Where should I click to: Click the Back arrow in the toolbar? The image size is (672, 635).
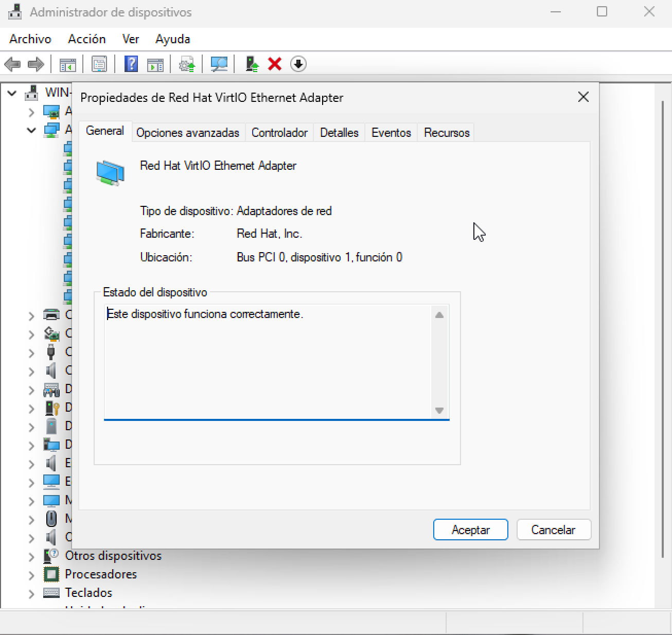pos(12,64)
